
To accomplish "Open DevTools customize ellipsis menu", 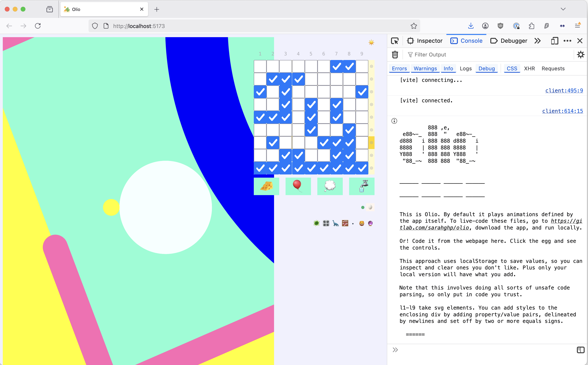I will pos(567,41).
